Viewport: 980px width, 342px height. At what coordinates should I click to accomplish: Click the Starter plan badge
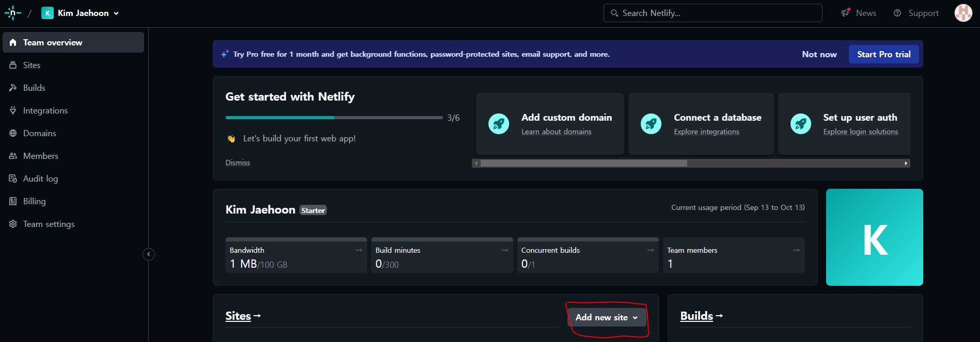pos(313,210)
